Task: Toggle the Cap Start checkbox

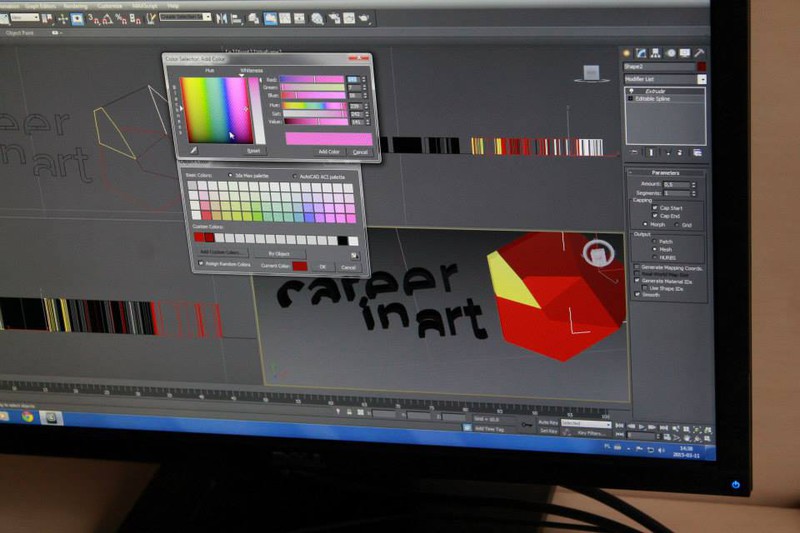Action: click(655, 207)
